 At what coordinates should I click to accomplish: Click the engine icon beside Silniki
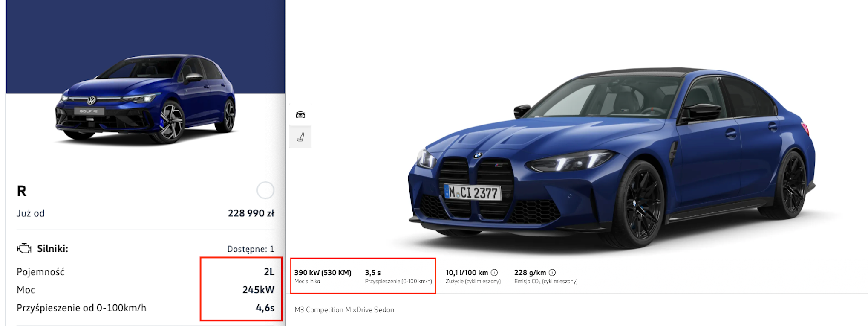point(24,248)
